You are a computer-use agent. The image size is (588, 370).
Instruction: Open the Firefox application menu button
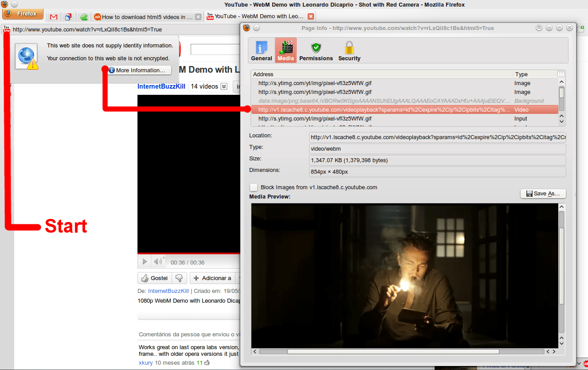24,14
